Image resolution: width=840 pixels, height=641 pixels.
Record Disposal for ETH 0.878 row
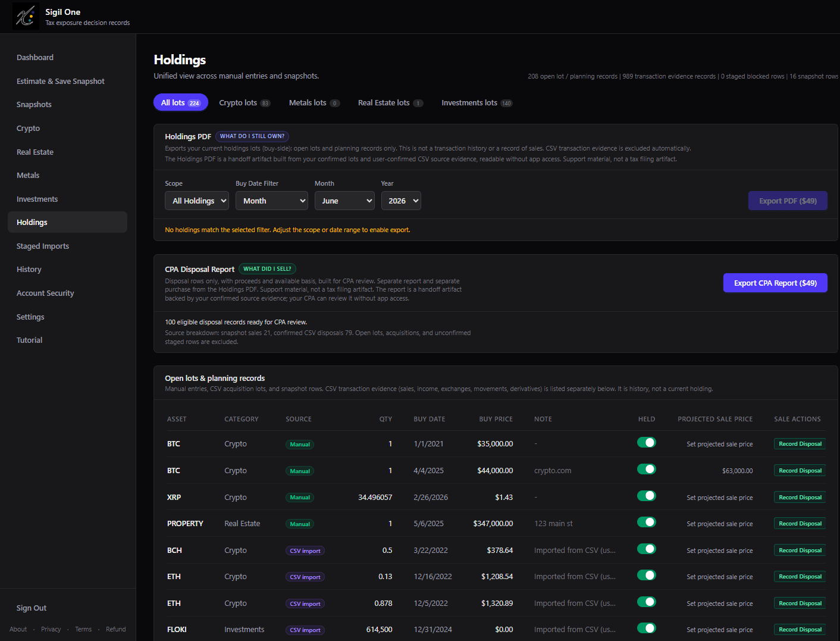(x=800, y=603)
